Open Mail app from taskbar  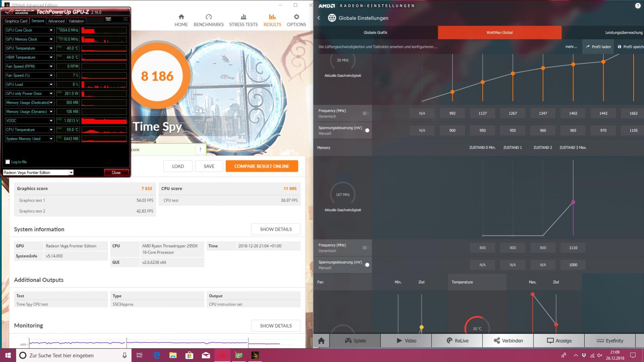206,355
